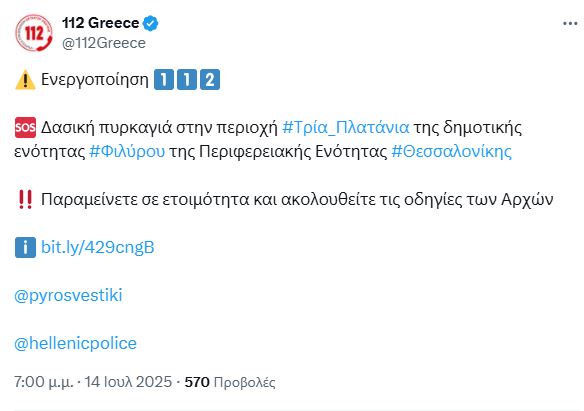Viewport: 584px width, 411px height.
Task: Open the three-dot more options menu
Action: tap(570, 24)
